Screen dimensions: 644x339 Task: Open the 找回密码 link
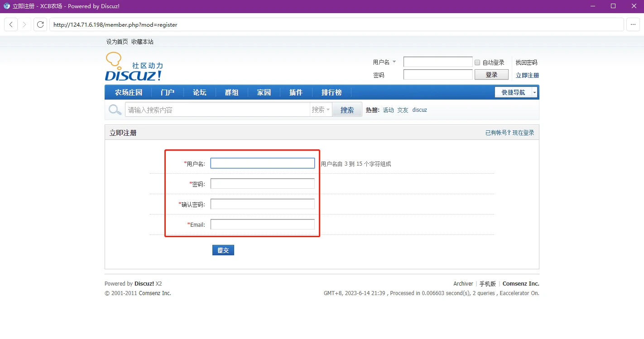pos(526,62)
